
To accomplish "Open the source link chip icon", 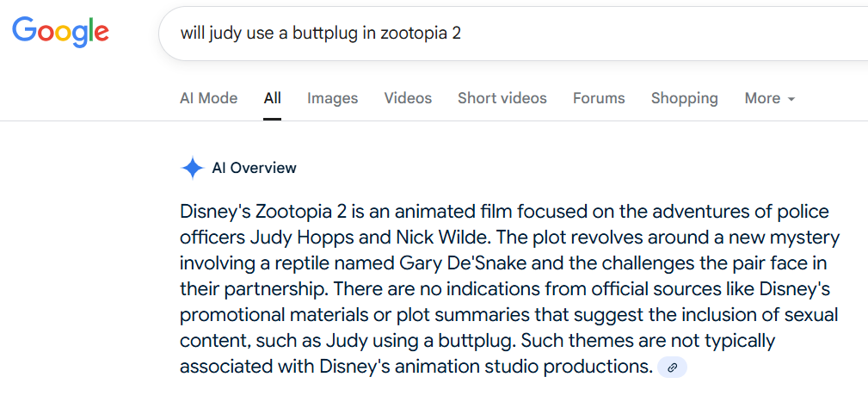I will click(x=672, y=368).
